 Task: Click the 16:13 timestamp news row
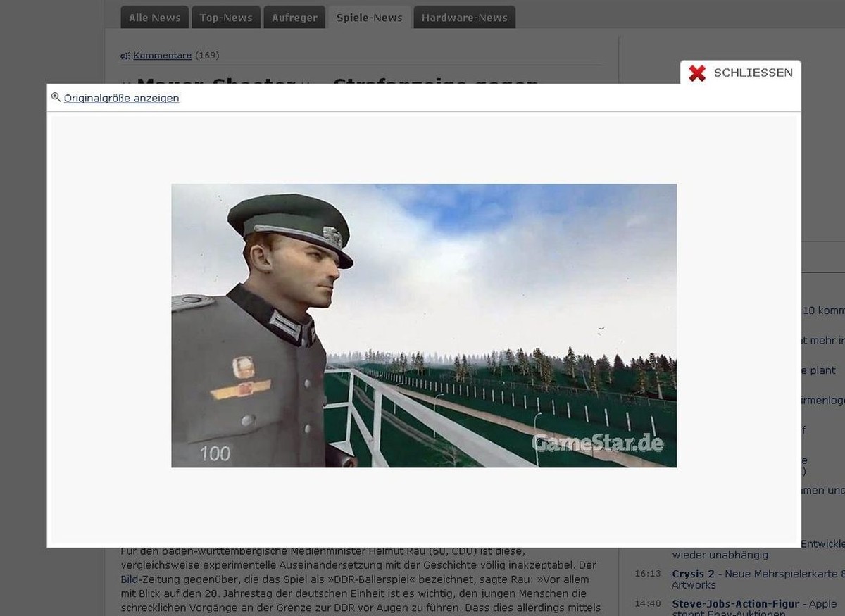coord(739,579)
